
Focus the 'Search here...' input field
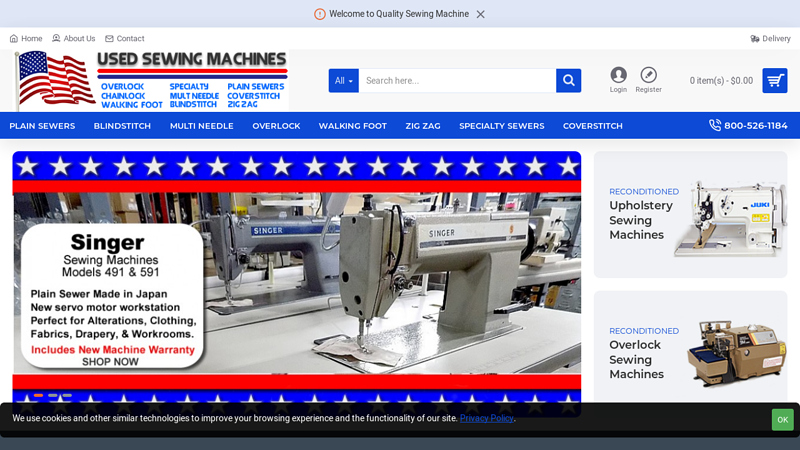(457, 81)
